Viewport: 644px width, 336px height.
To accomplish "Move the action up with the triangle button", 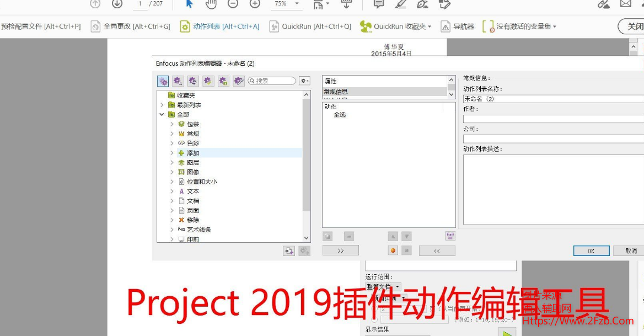I will [393, 236].
